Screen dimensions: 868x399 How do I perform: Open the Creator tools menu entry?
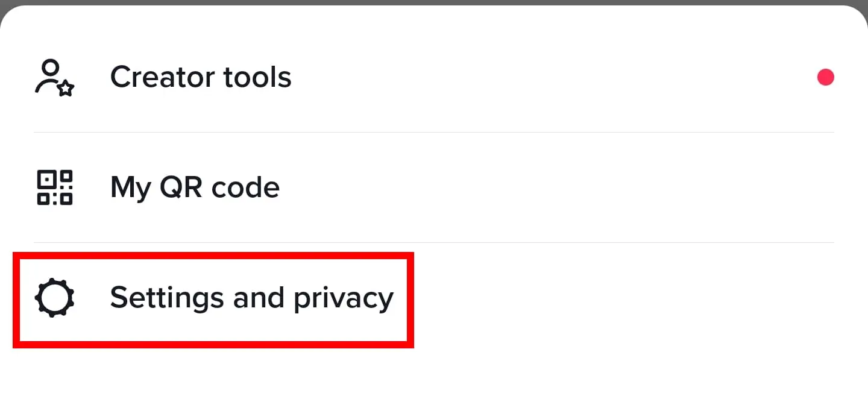tap(200, 77)
